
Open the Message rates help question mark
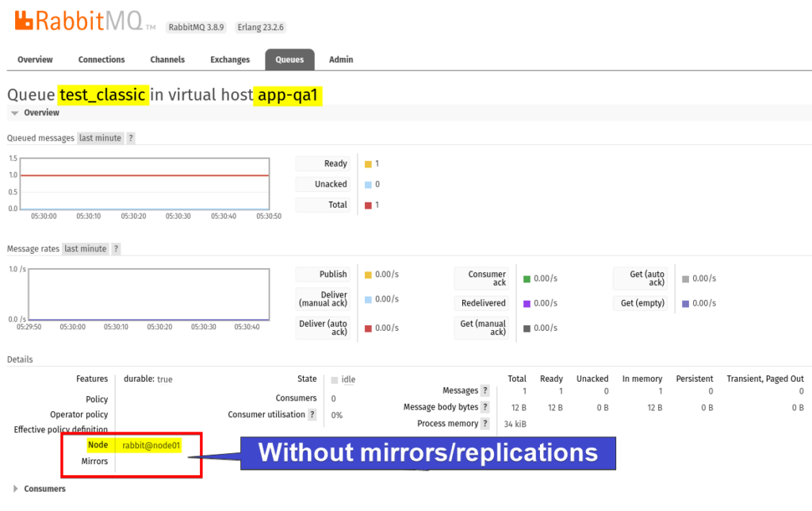(x=115, y=248)
